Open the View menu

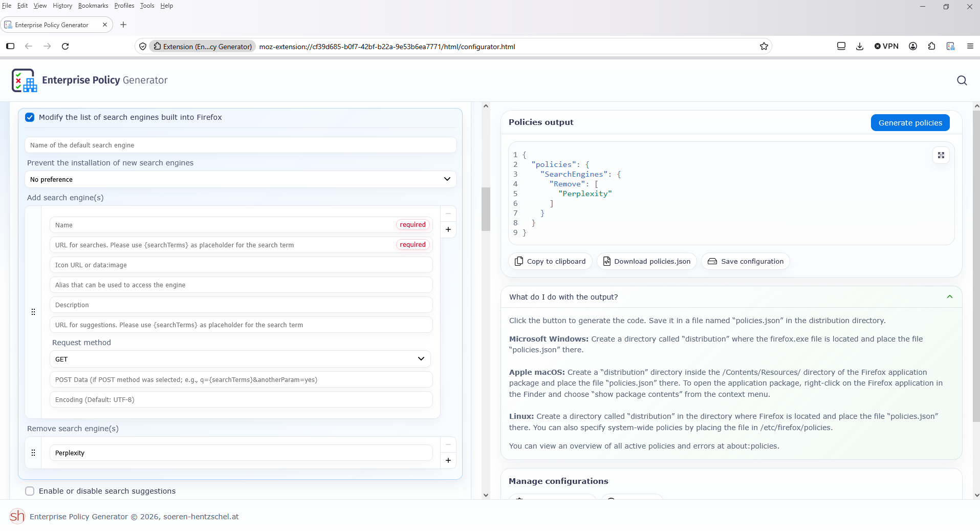(x=40, y=6)
